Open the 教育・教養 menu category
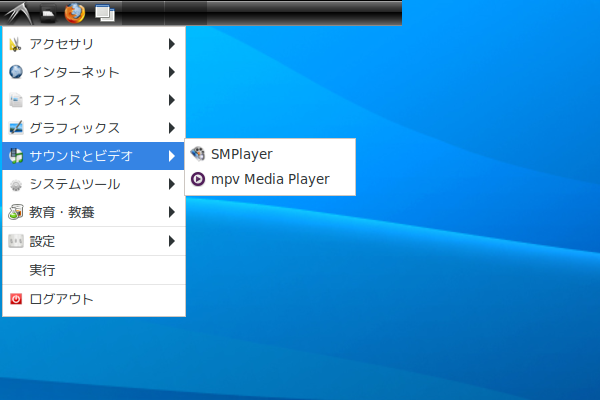Image resolution: width=600 pixels, height=400 pixels. (94, 212)
